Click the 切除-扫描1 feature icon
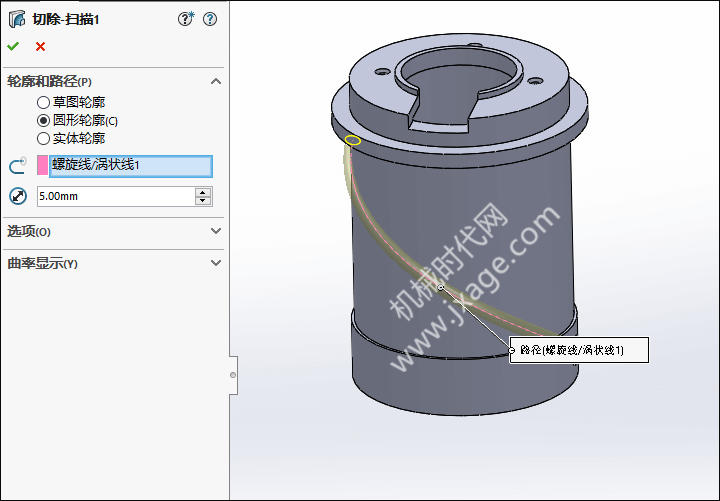The height and width of the screenshot is (501, 720). pos(17,19)
